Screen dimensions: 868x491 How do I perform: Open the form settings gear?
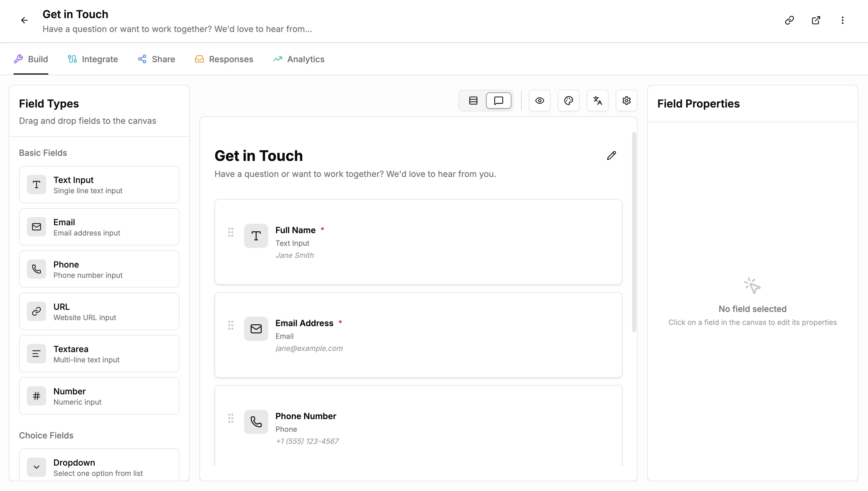coord(626,101)
